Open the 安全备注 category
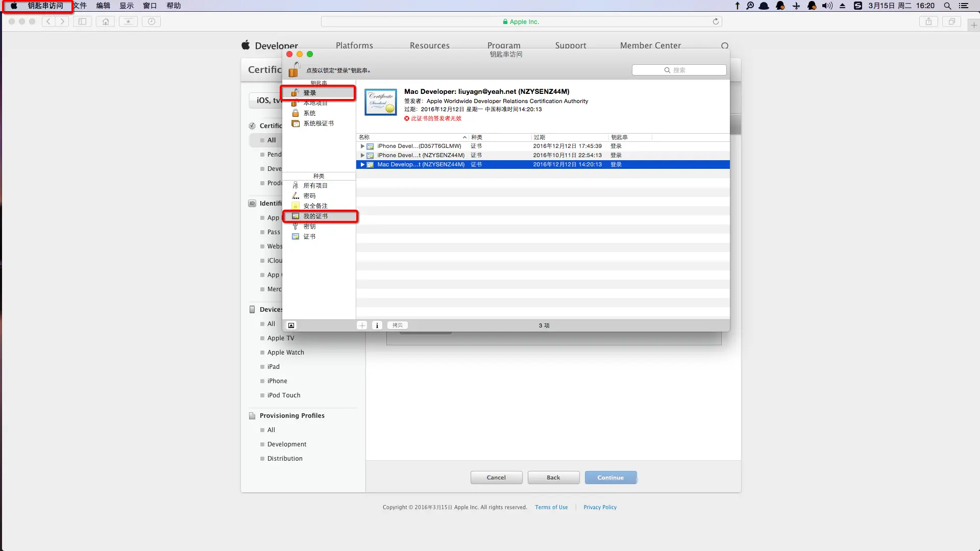Screen dimensions: 980x551 (315, 206)
